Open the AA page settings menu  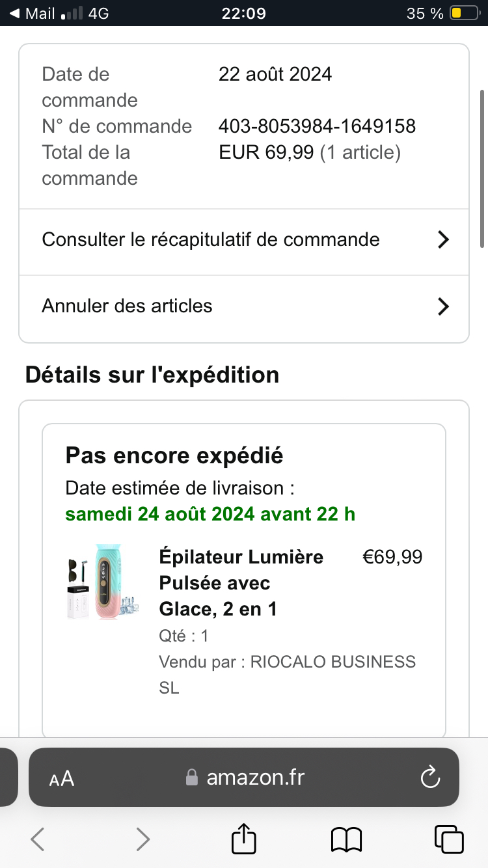[62, 778]
